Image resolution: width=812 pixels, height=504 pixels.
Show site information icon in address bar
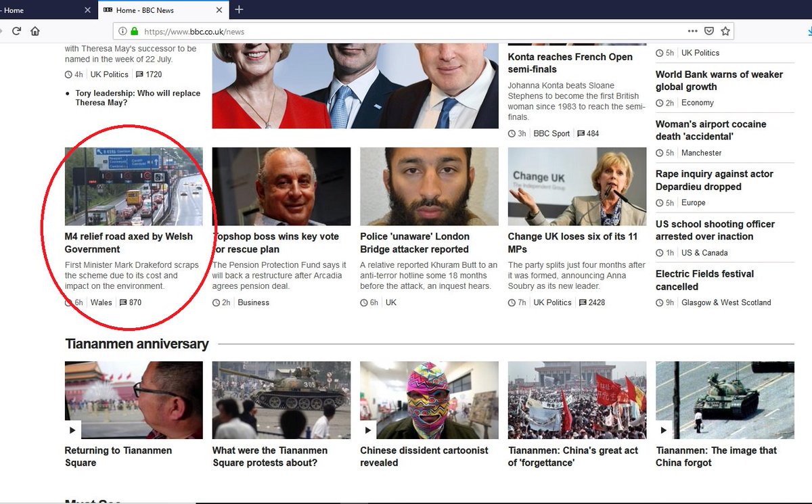point(122,31)
